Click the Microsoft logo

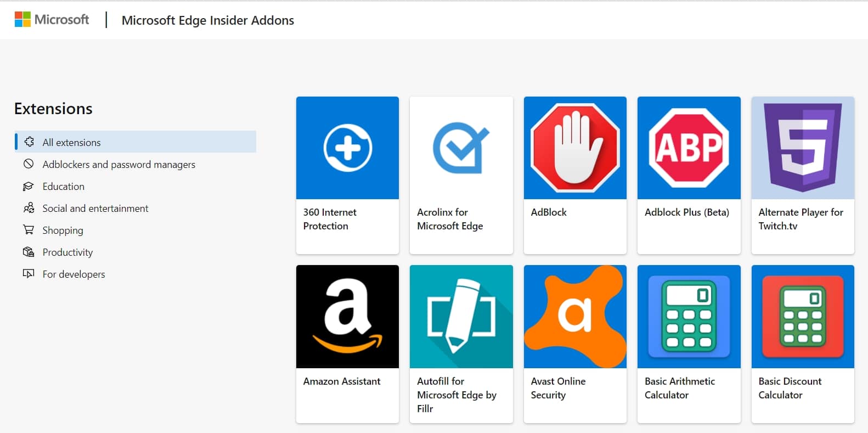(x=52, y=20)
